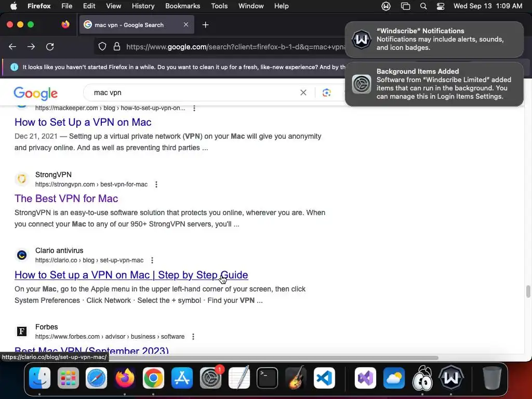The height and width of the screenshot is (399, 532).
Task: Go back using the back arrow
Action: coord(12,46)
